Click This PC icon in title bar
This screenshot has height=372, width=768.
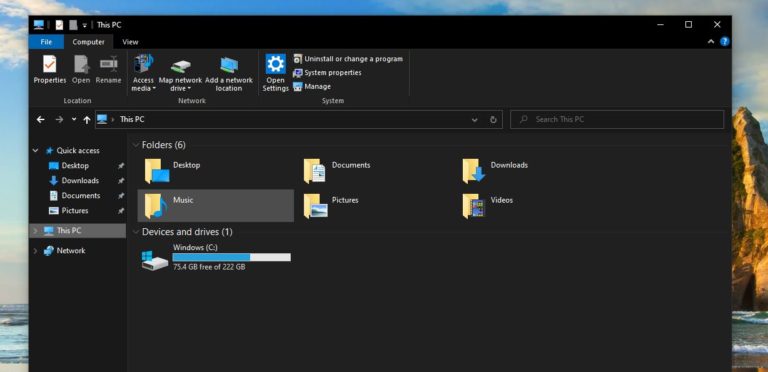tap(39, 25)
